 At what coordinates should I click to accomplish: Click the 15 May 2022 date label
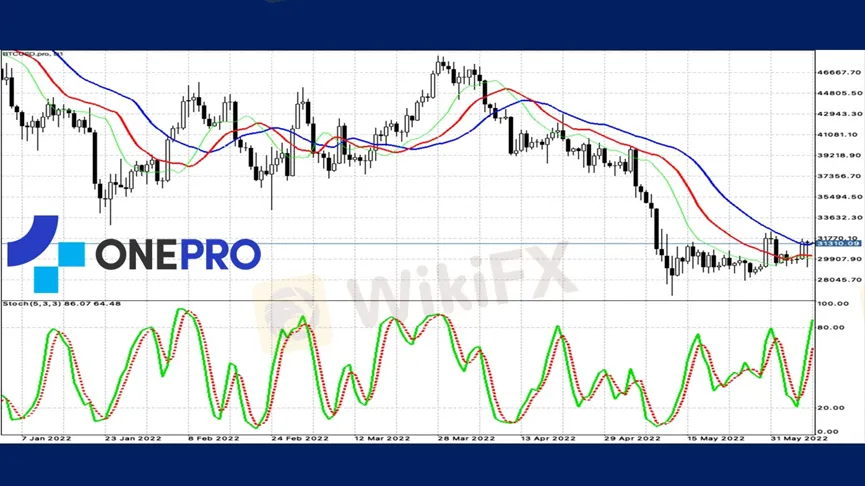tap(716, 438)
